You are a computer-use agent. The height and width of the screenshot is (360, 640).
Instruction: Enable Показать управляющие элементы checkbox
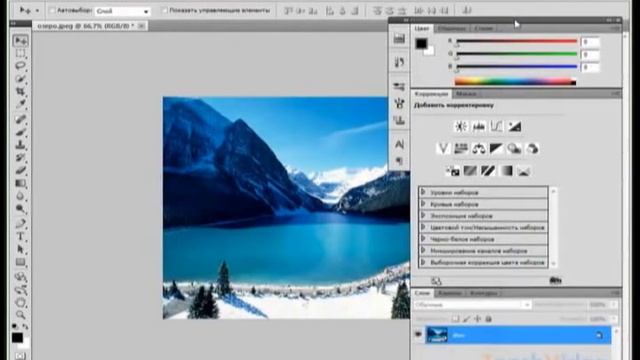[x=164, y=10]
